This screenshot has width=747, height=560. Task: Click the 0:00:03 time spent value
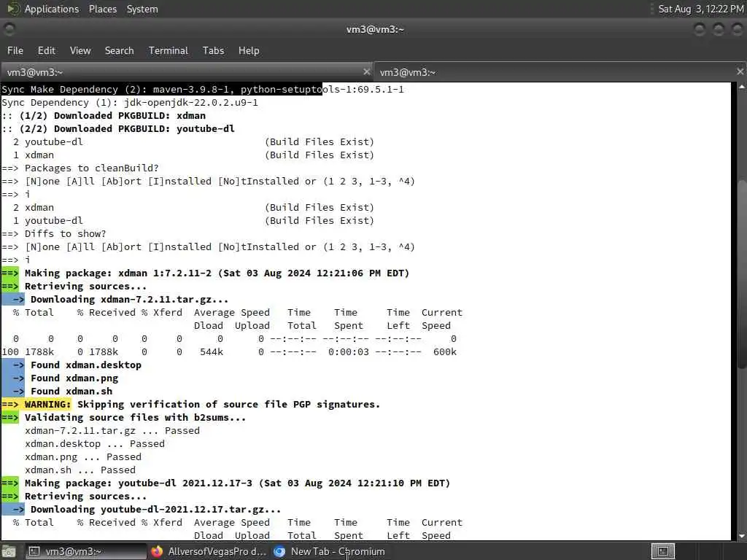[x=348, y=352]
